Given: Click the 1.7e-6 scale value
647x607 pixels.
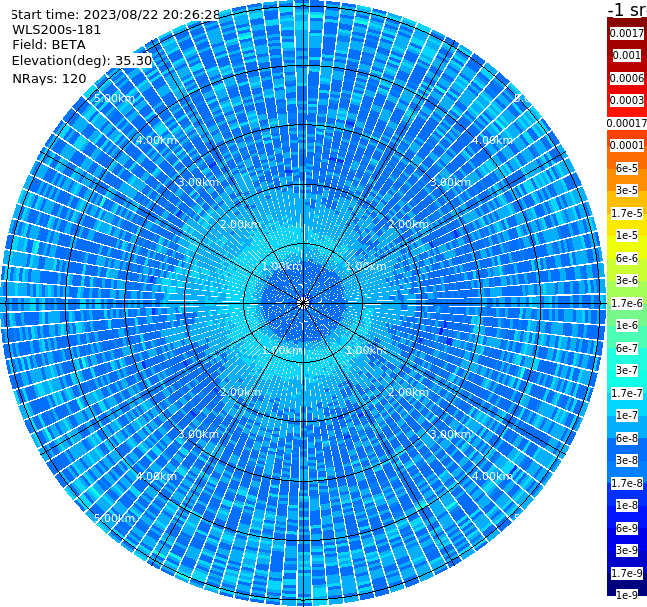Looking at the screenshot, I should [x=627, y=303].
